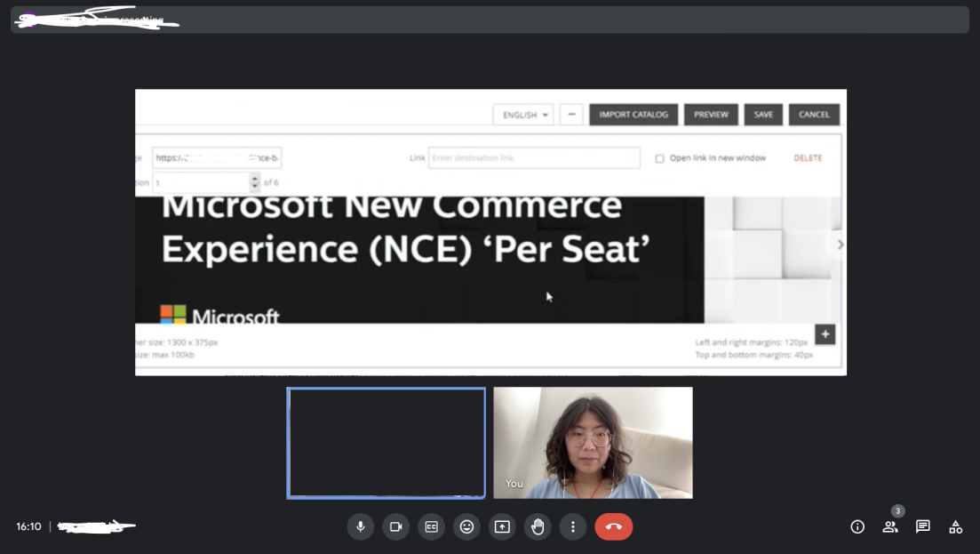
Task: Check Open link in new window
Action: point(659,158)
